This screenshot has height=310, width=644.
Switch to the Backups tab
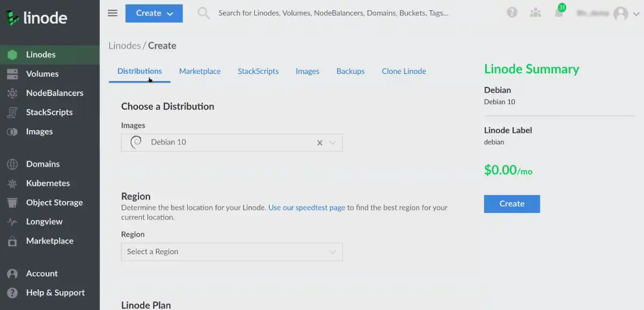point(350,71)
